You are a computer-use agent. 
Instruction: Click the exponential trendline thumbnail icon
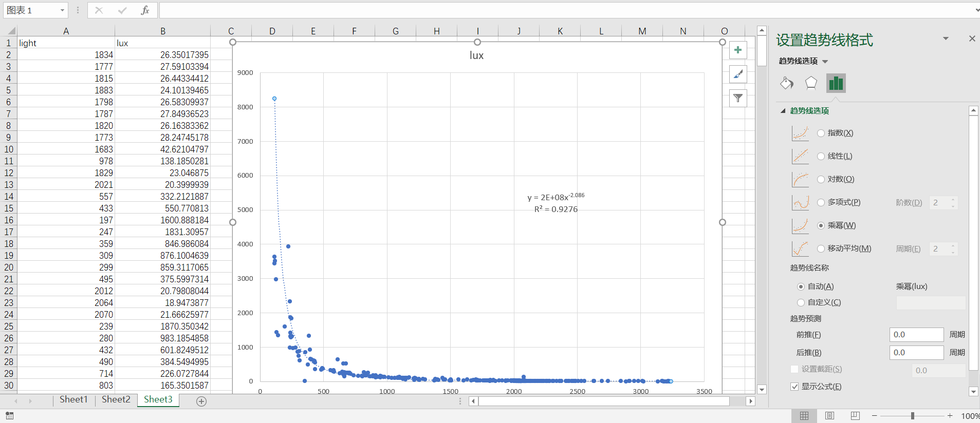(x=800, y=133)
